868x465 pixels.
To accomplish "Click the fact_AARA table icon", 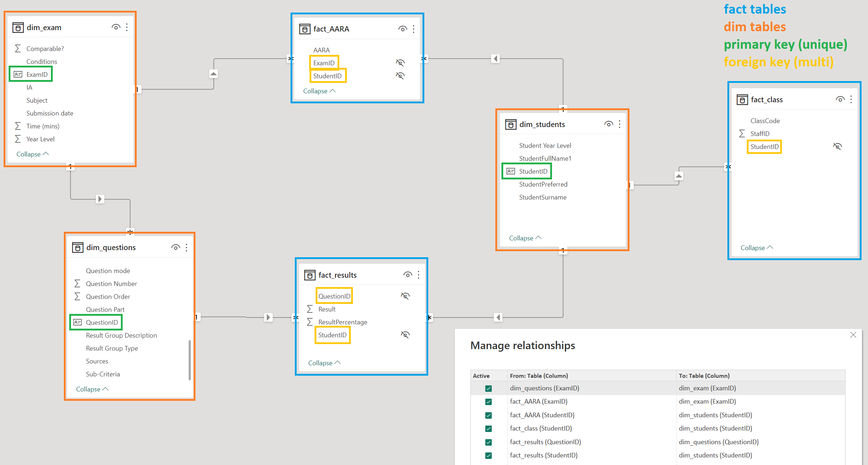I will tap(305, 29).
